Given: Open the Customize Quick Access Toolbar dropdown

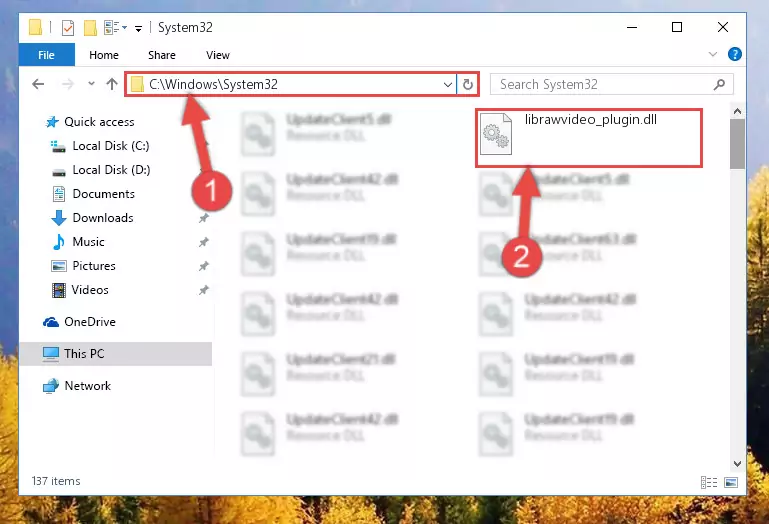Looking at the screenshot, I should point(139,29).
